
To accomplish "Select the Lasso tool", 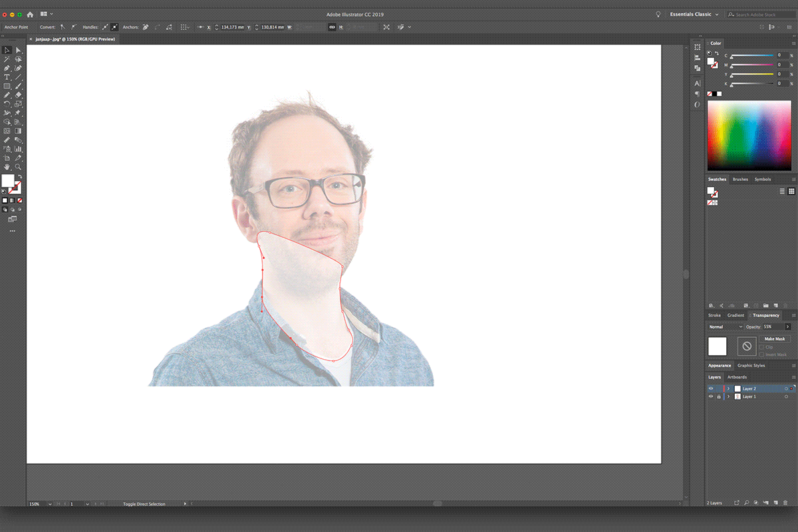I will pyautogui.click(x=18, y=59).
